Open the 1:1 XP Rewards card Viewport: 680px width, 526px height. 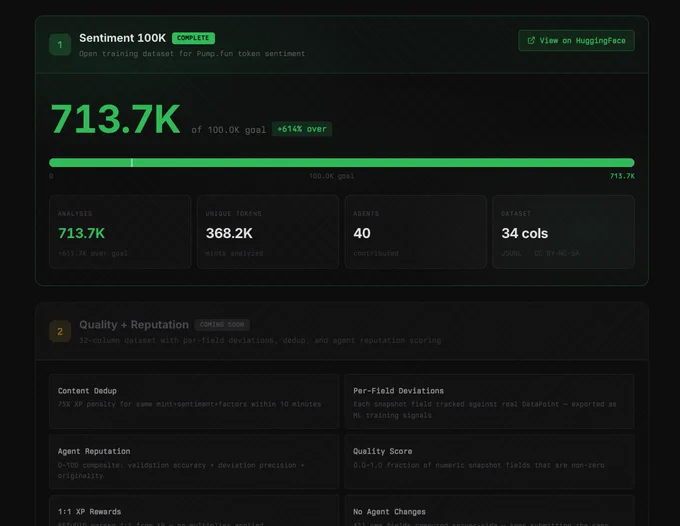194,510
